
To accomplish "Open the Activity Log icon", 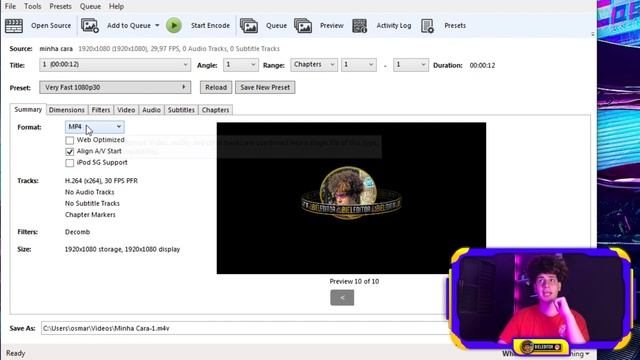I will pos(360,25).
